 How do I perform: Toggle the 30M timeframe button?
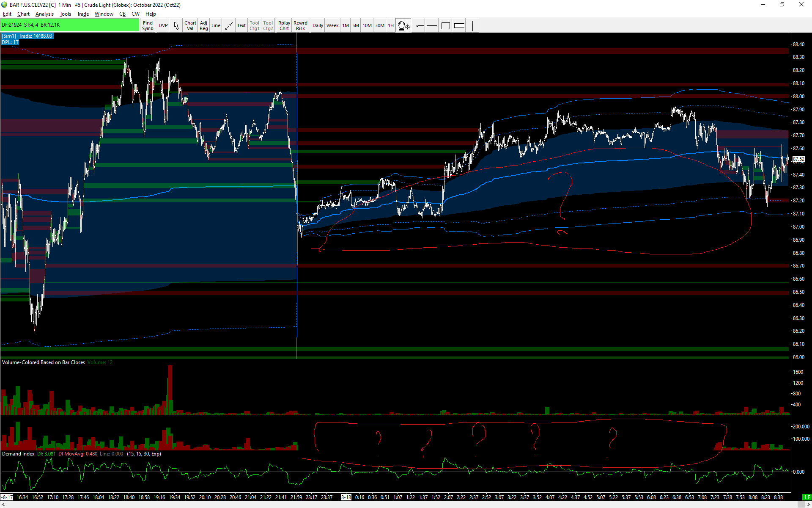379,26
